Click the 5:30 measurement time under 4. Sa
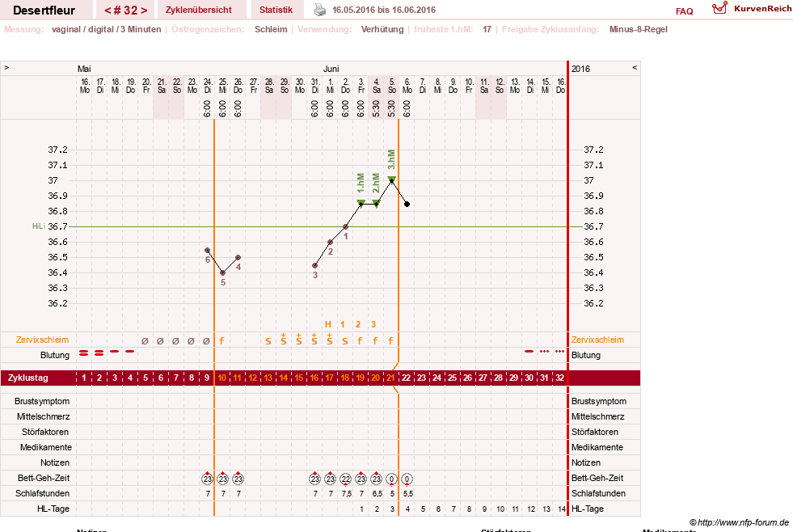This screenshot has width=793, height=532. (376, 108)
